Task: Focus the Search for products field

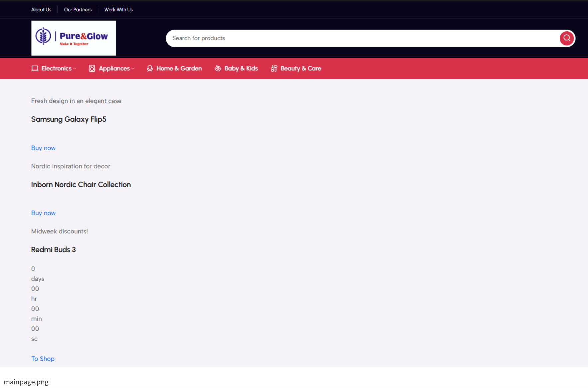Action: click(x=363, y=38)
